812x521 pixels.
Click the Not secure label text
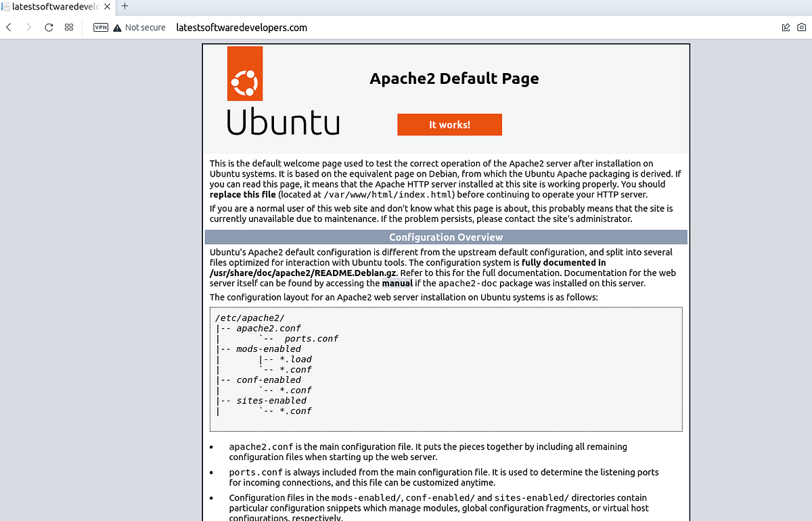pyautogui.click(x=146, y=27)
